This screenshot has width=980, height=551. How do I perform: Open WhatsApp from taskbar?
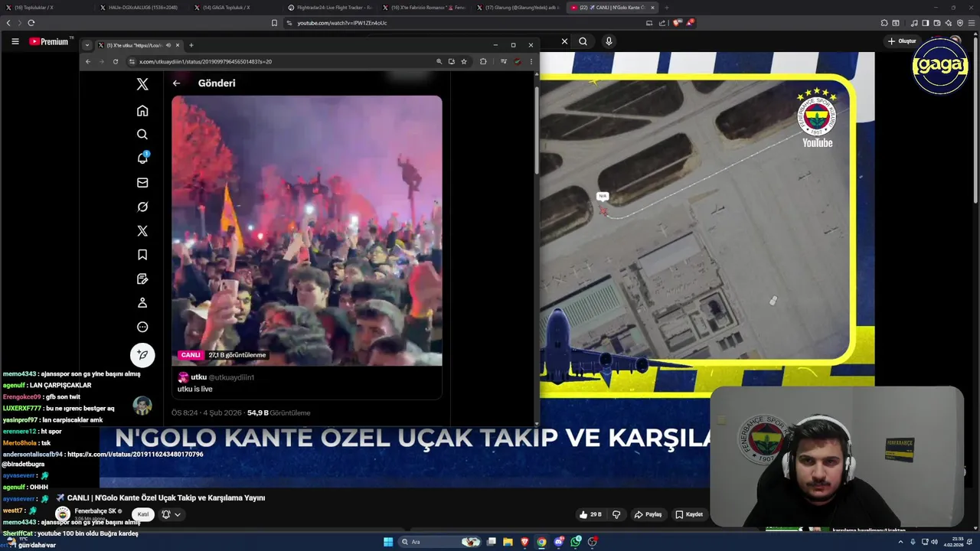point(576,542)
